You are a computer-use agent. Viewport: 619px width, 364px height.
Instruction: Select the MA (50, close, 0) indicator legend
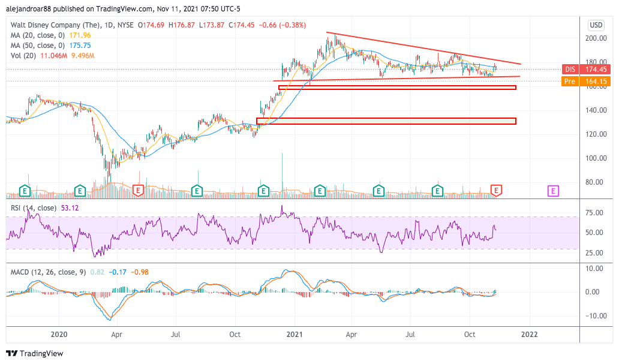point(38,46)
